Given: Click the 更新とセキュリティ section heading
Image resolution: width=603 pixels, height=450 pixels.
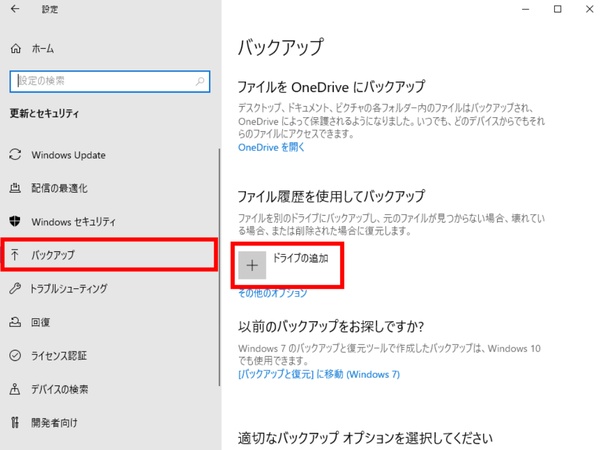Looking at the screenshot, I should (x=44, y=113).
